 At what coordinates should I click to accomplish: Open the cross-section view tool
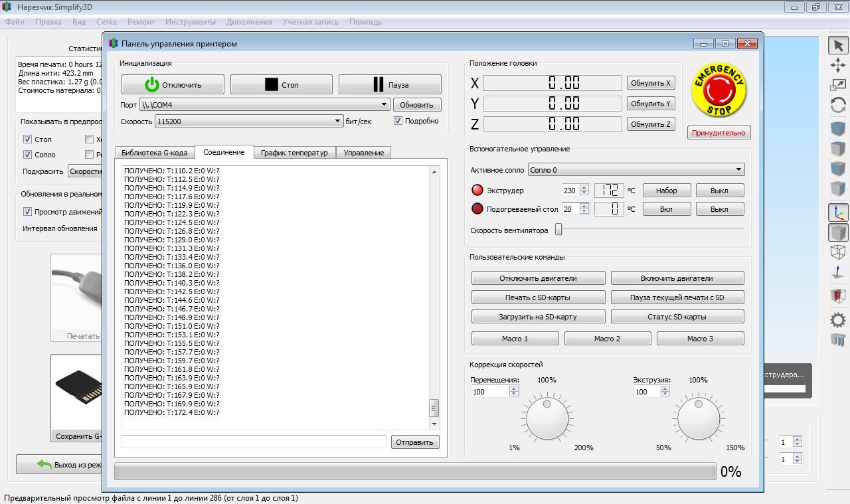pos(837,295)
